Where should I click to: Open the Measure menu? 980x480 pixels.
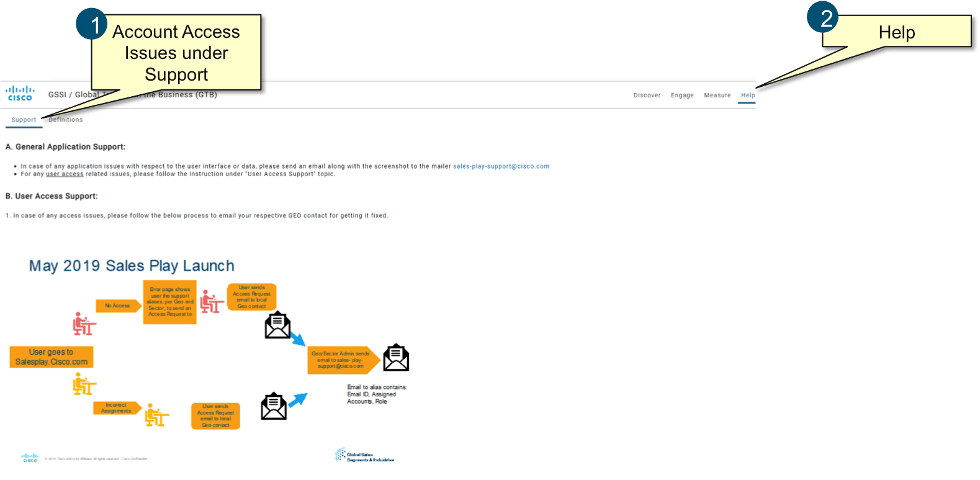717,96
